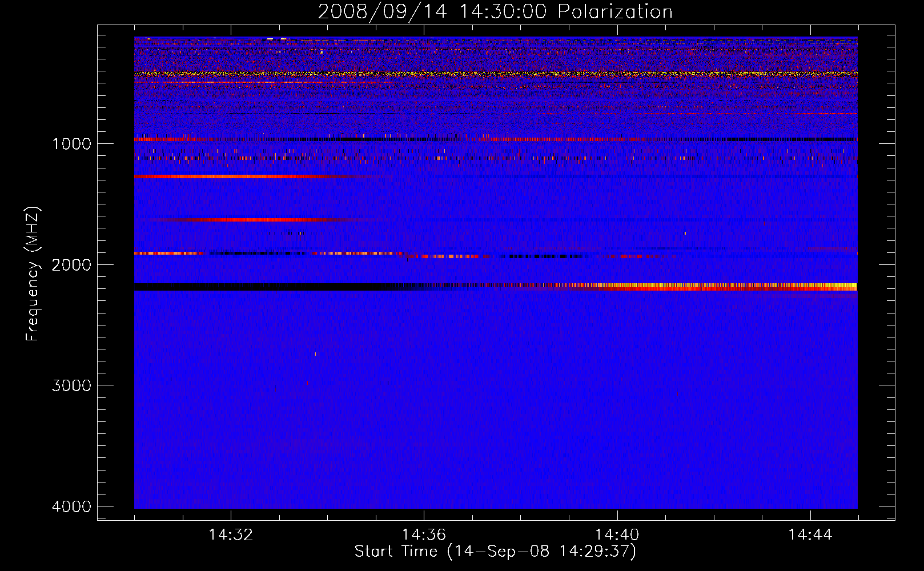924x571 pixels.
Task: Select the 14:44 time tick label
Action: (x=810, y=535)
